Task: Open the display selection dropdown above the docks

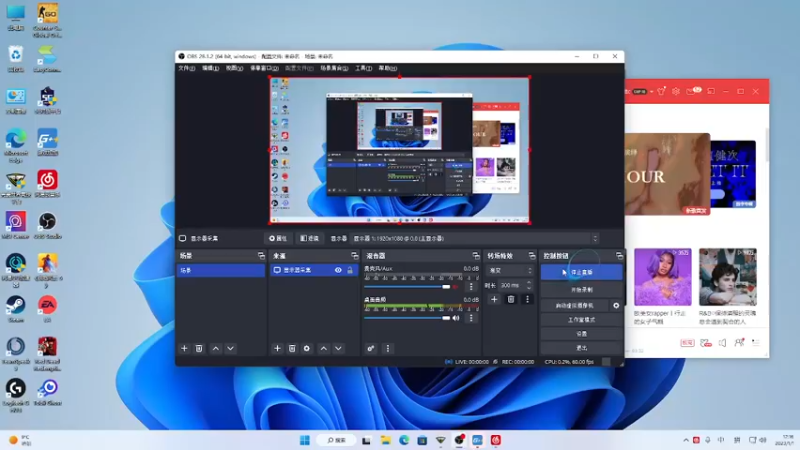Action: point(476,238)
